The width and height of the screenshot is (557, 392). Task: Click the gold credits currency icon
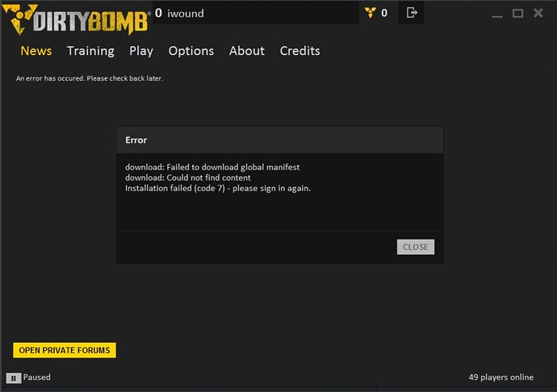371,12
